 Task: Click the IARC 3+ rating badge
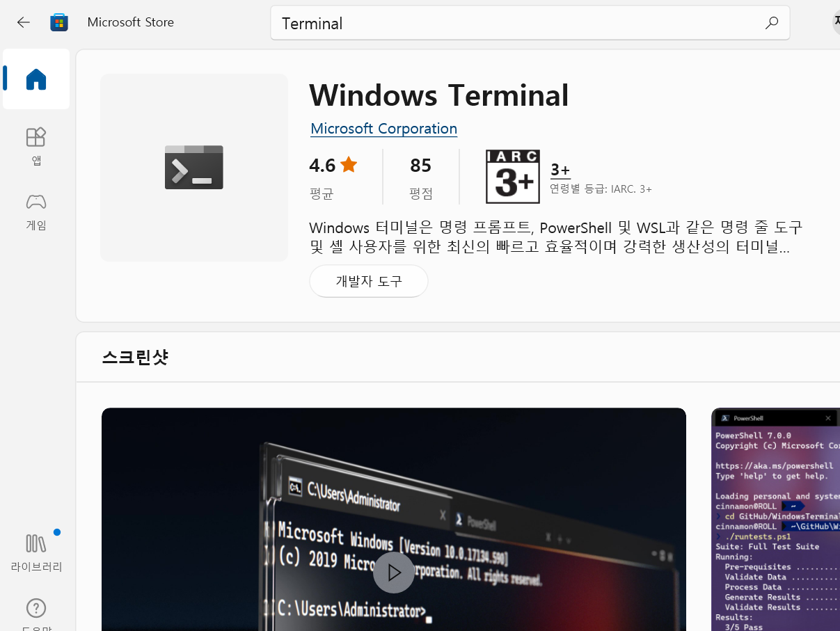click(x=513, y=177)
